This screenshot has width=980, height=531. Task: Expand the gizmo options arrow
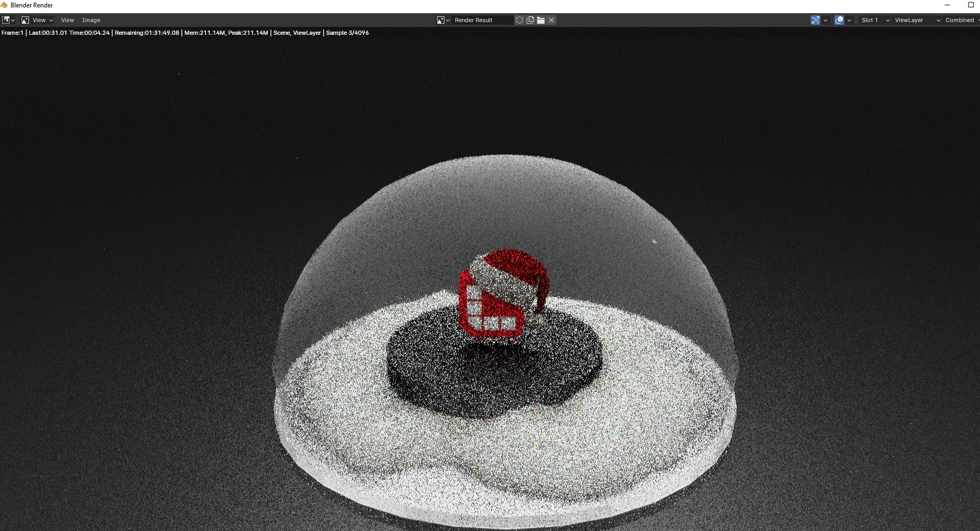point(826,20)
